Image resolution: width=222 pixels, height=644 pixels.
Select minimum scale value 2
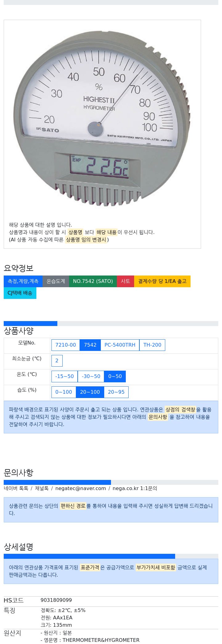[57, 361]
